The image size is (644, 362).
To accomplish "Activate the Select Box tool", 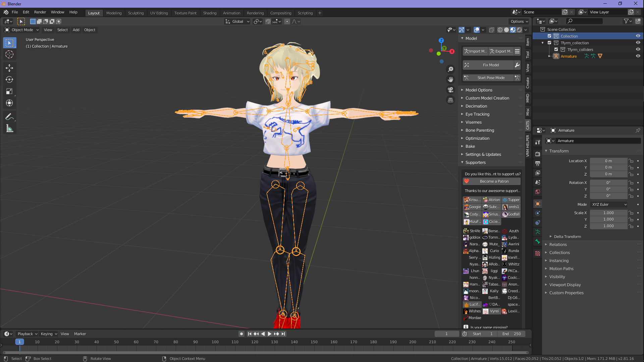I will 9,43.
